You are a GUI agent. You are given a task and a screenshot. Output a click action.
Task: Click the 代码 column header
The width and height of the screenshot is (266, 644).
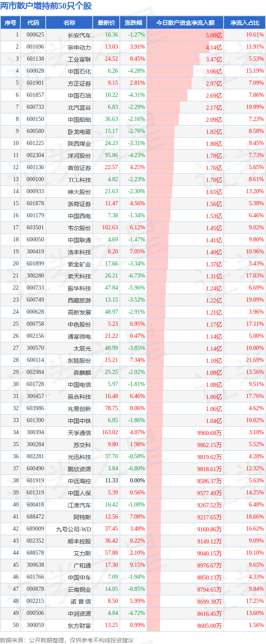pyautogui.click(x=33, y=23)
